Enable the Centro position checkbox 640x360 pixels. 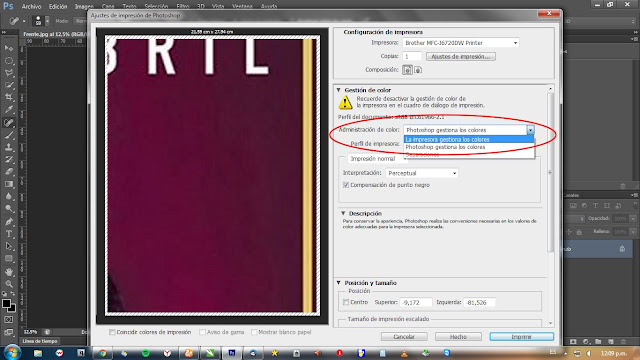[346, 302]
